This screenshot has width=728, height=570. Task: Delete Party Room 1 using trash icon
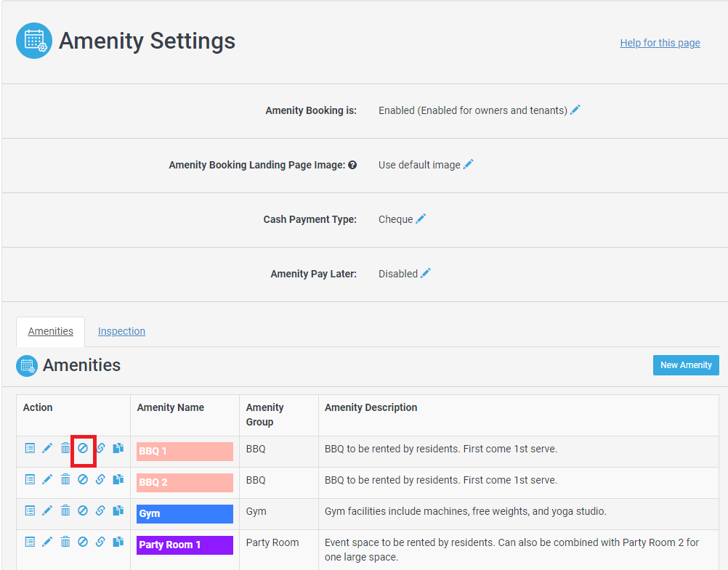click(65, 542)
